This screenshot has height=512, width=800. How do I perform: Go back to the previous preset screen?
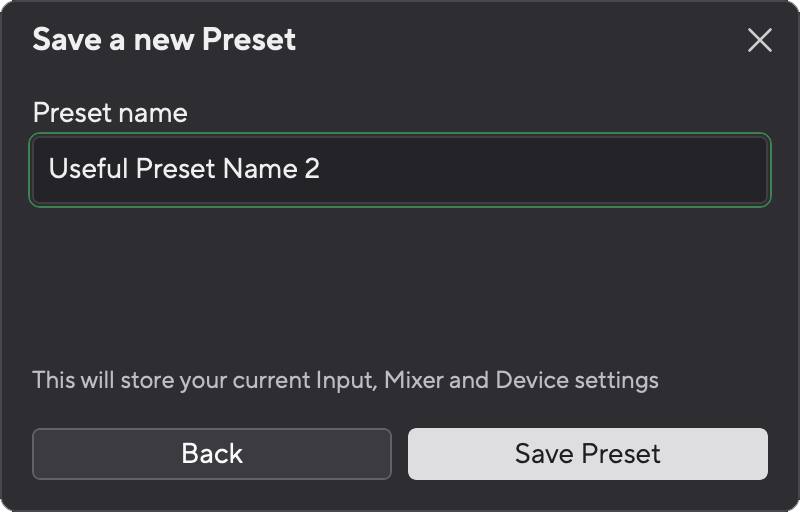(x=211, y=454)
